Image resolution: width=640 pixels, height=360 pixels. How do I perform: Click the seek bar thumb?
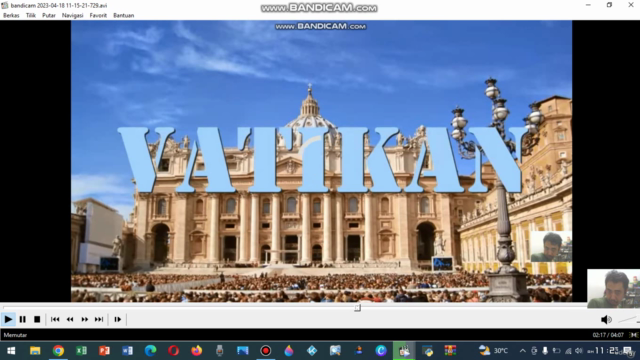point(358,308)
